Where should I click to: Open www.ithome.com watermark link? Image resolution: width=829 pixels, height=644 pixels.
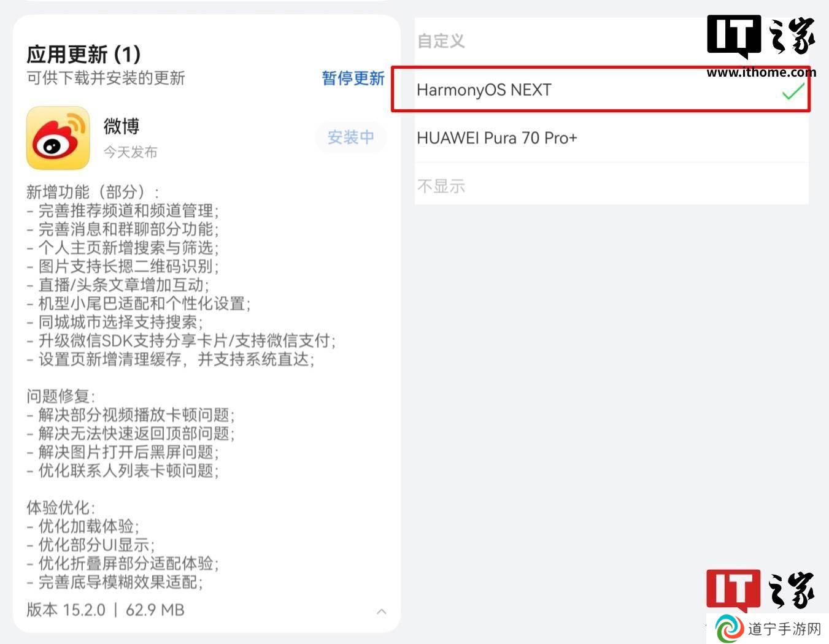point(761,72)
